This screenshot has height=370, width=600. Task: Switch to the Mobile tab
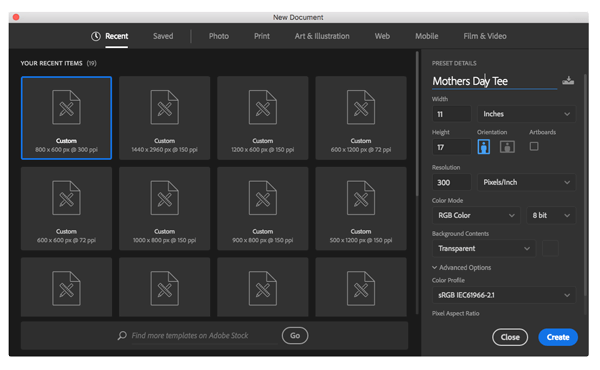point(427,36)
